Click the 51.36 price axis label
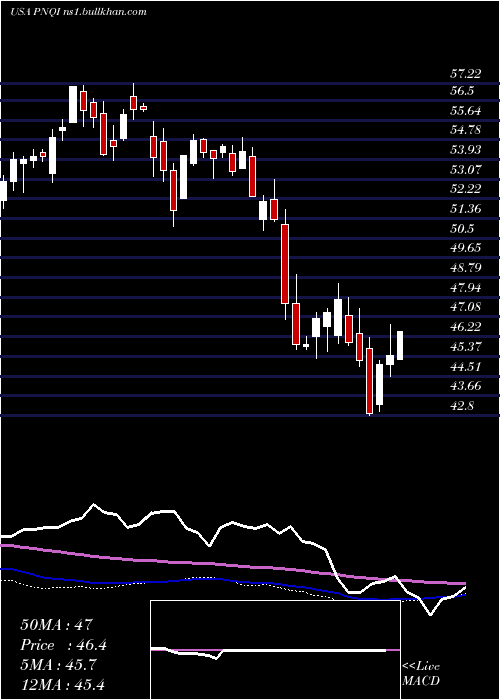This screenshot has height=700, width=500. tap(465, 208)
